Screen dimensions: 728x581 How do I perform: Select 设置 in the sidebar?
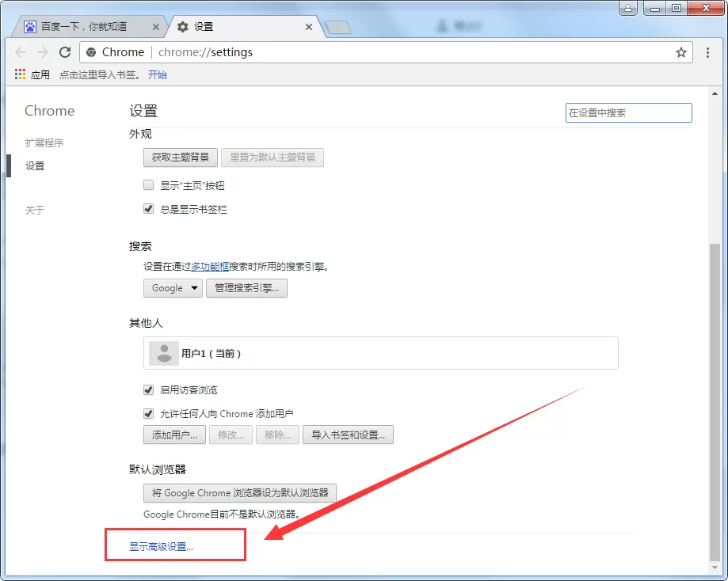35,165
